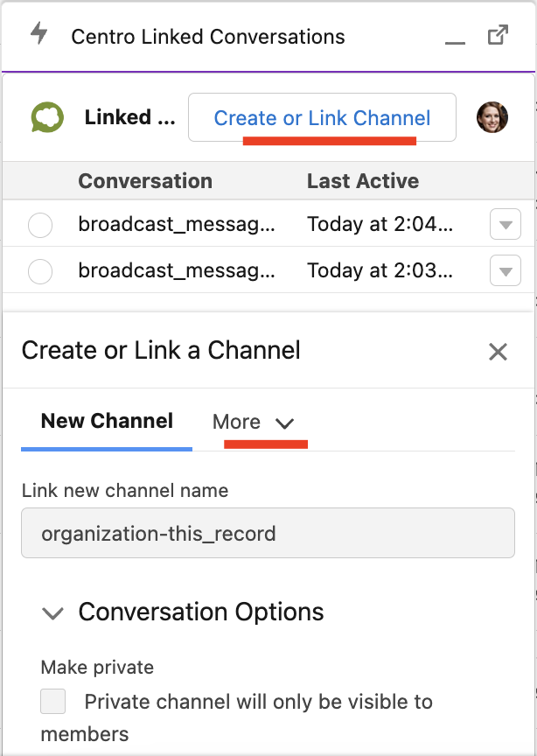537x756 pixels.
Task: Open dropdown for the 2:04 conversation row
Action: (x=506, y=224)
